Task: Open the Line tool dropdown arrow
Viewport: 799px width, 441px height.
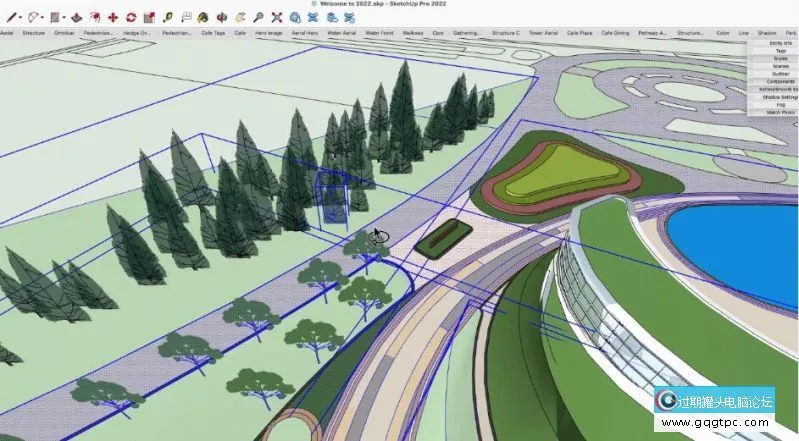Action: pyautogui.click(x=22, y=18)
